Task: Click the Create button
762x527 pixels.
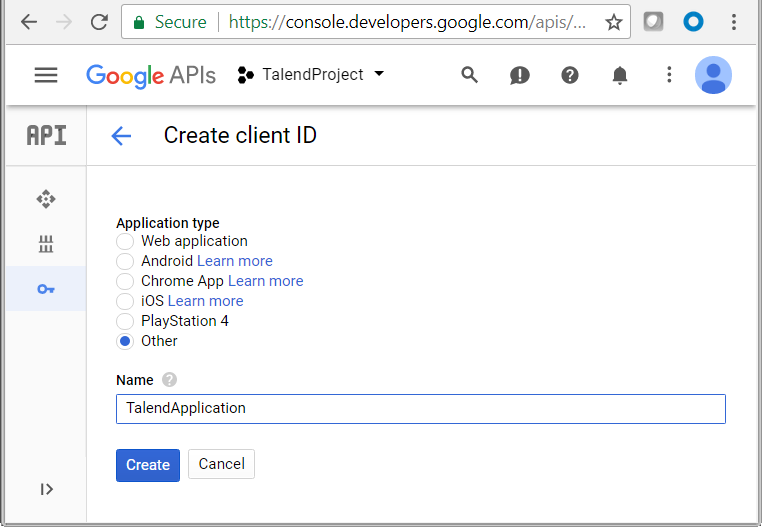Action: (148, 465)
